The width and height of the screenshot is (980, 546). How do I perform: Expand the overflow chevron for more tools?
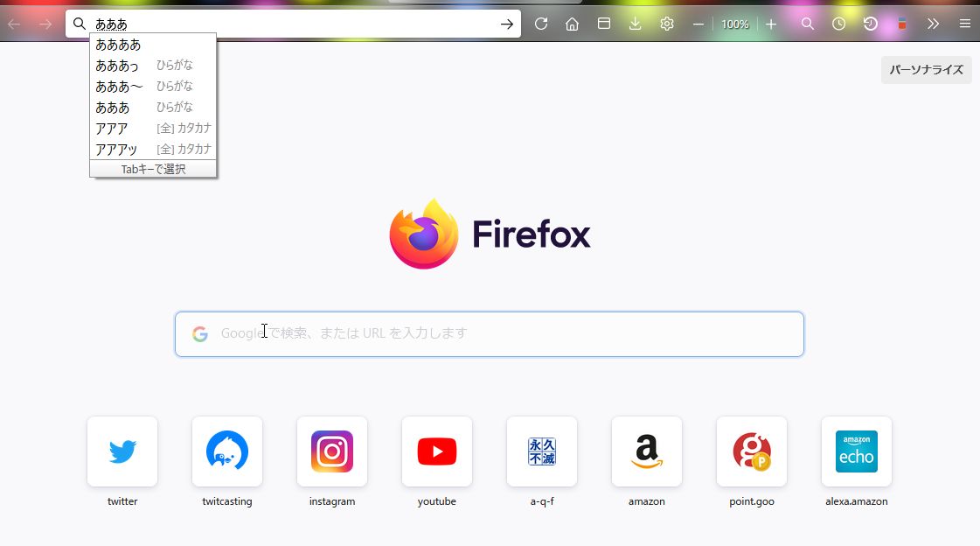point(934,24)
